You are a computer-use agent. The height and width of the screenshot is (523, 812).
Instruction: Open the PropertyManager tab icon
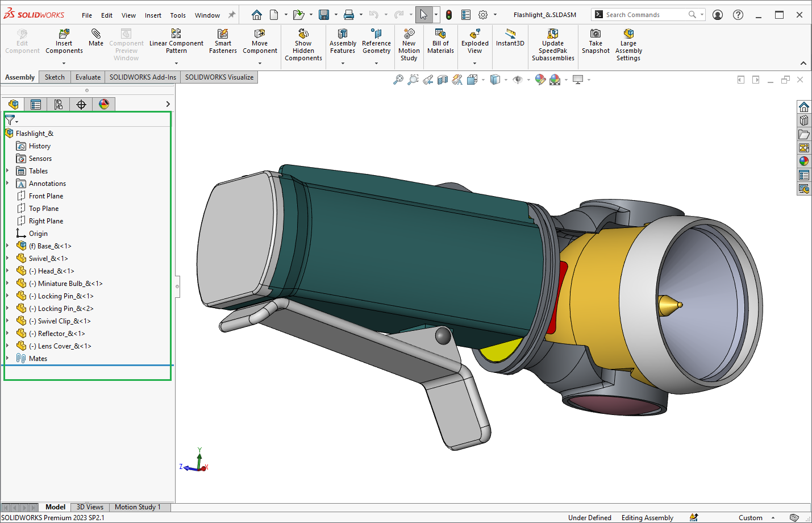36,104
